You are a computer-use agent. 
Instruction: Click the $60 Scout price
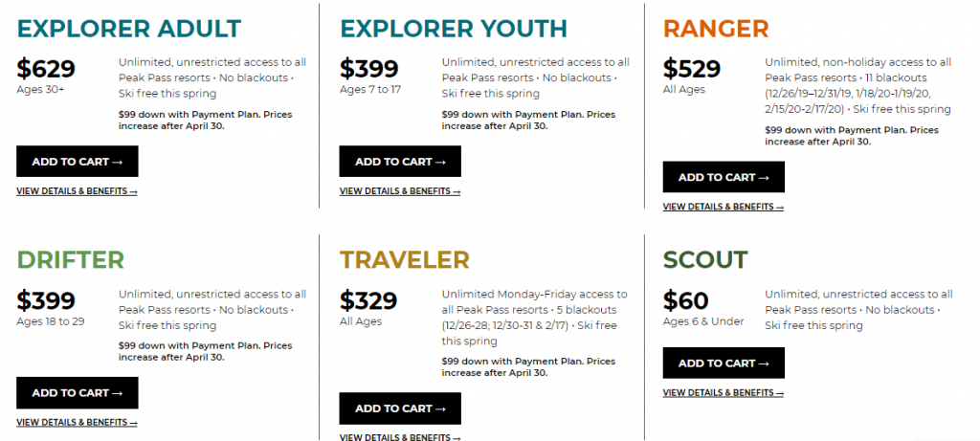(x=686, y=300)
